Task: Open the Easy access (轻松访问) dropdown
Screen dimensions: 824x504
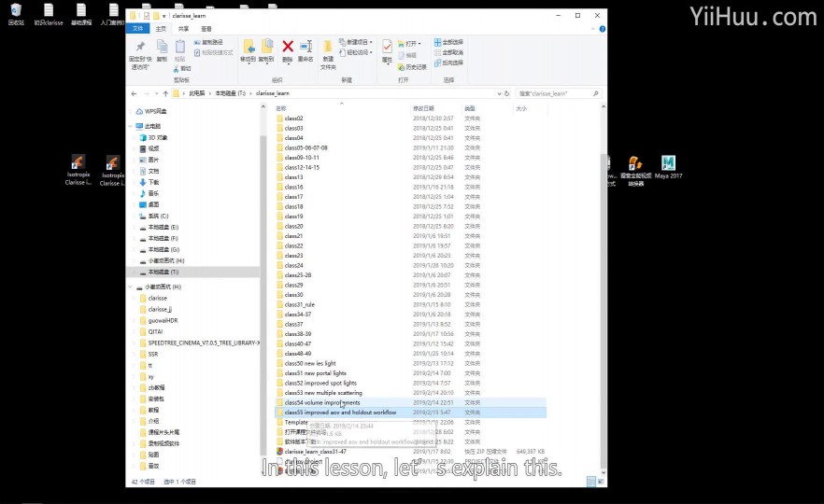Action: click(x=356, y=52)
